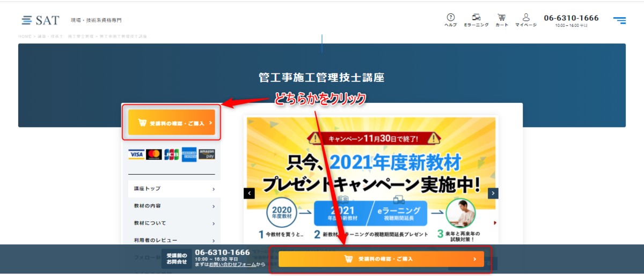Image resolution: width=644 pixels, height=276 pixels.
Task: Show previous banner slide arrow
Action: pyautogui.click(x=249, y=193)
